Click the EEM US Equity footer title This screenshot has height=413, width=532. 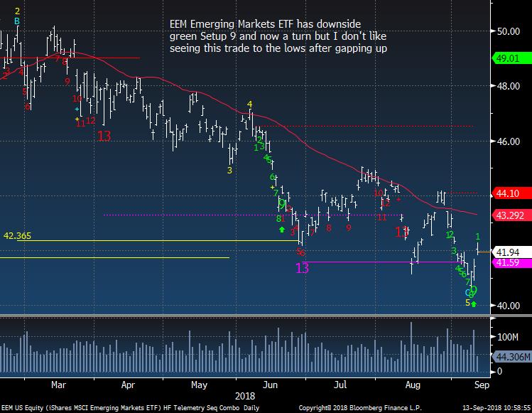pyautogui.click(x=130, y=408)
